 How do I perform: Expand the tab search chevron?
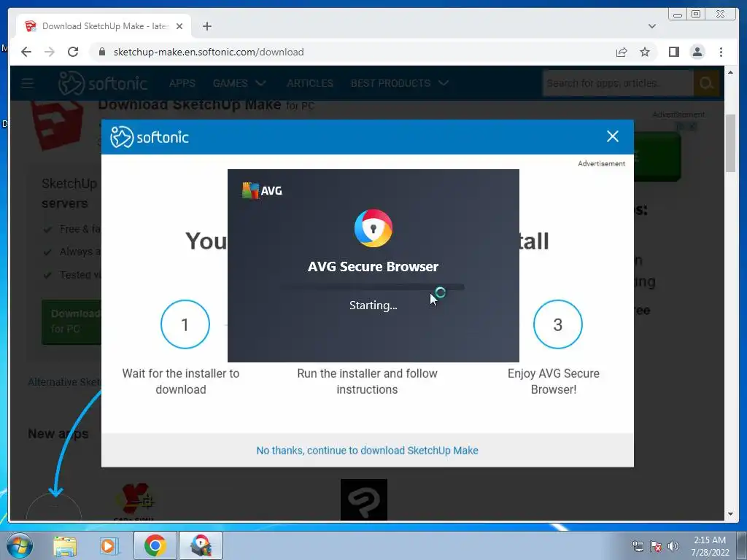pos(651,26)
